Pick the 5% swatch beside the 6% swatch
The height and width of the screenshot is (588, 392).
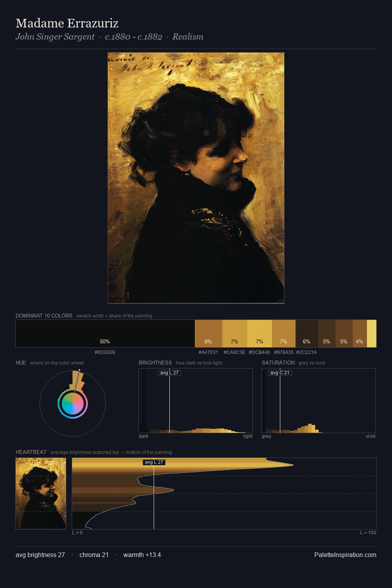pyautogui.click(x=327, y=334)
